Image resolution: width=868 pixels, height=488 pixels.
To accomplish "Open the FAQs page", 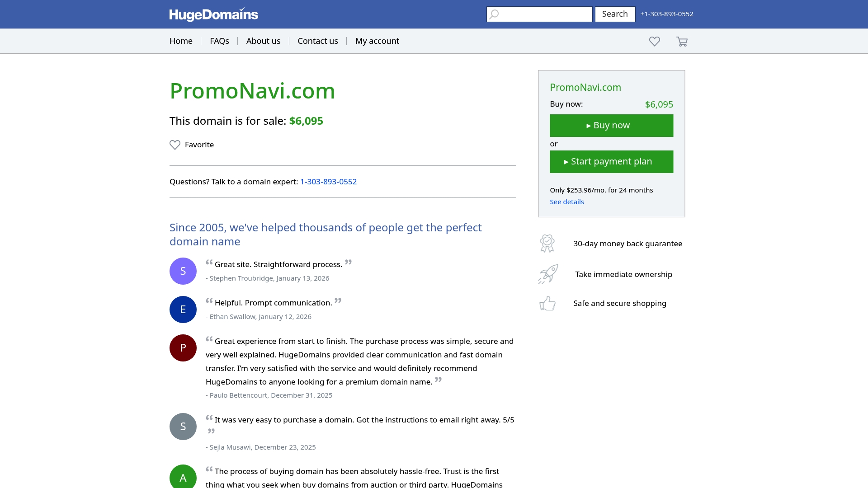I will (219, 41).
